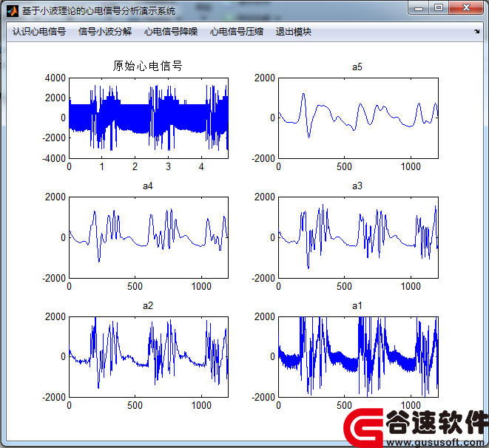This screenshot has height=448, width=489.
Task: Click the a5 plot title
Action: pos(357,67)
